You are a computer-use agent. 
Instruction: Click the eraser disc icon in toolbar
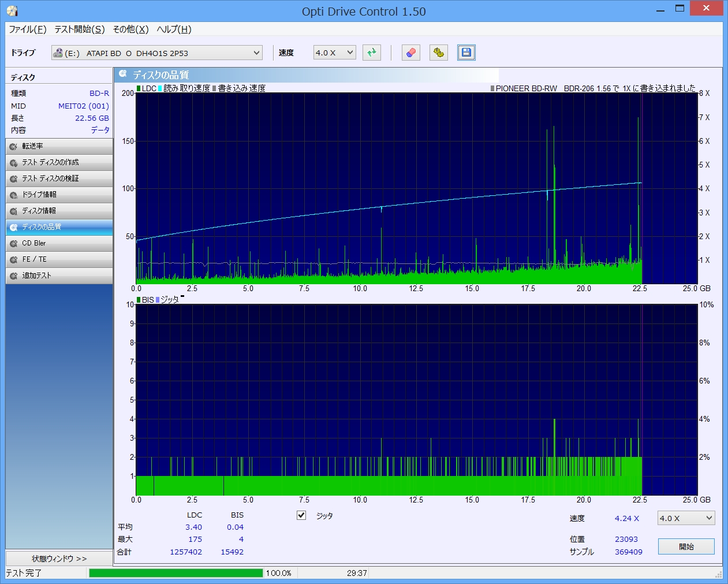click(x=410, y=53)
